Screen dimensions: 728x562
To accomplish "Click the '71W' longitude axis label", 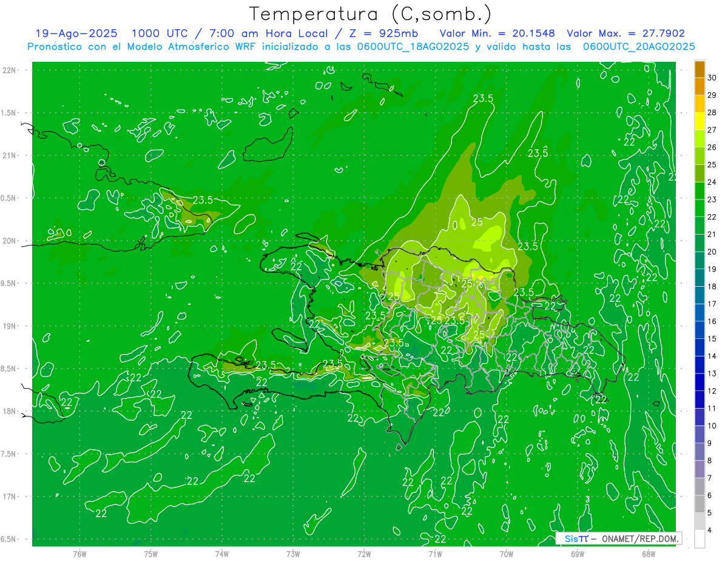I will (435, 554).
